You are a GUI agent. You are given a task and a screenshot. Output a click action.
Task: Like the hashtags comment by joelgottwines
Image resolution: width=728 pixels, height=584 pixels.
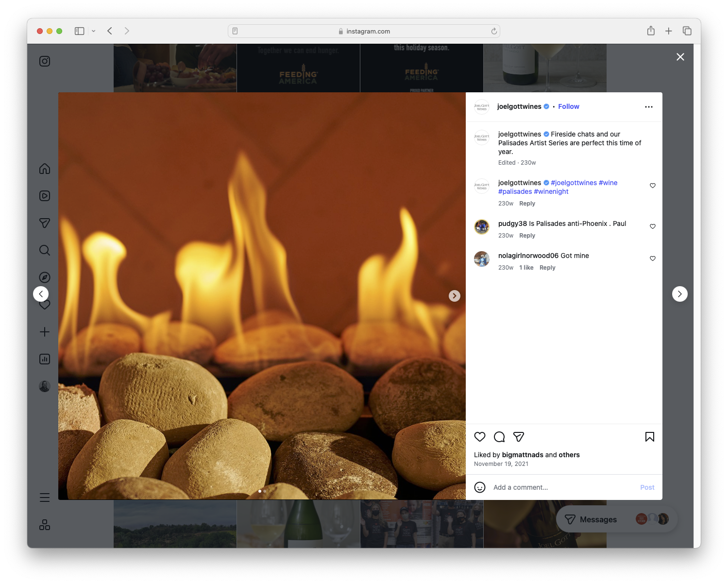click(653, 186)
